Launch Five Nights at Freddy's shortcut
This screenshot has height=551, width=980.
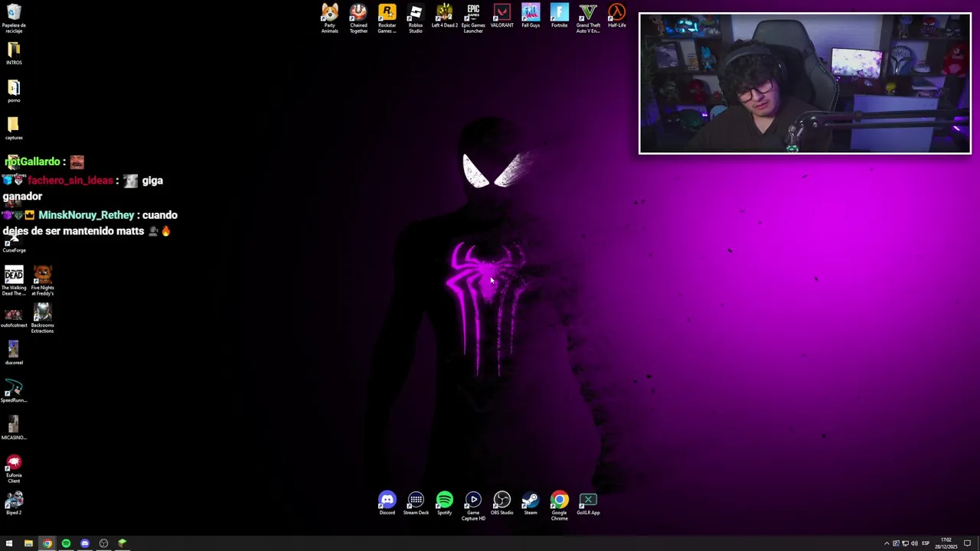pos(43,281)
